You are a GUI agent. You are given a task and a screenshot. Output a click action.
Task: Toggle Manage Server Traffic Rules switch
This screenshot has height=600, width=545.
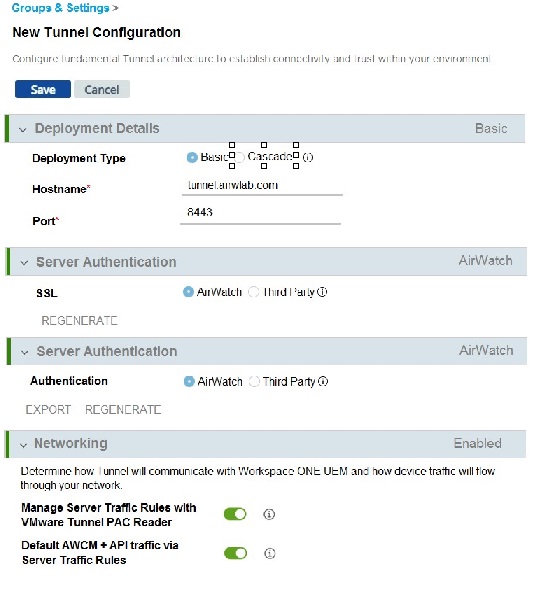(235, 514)
